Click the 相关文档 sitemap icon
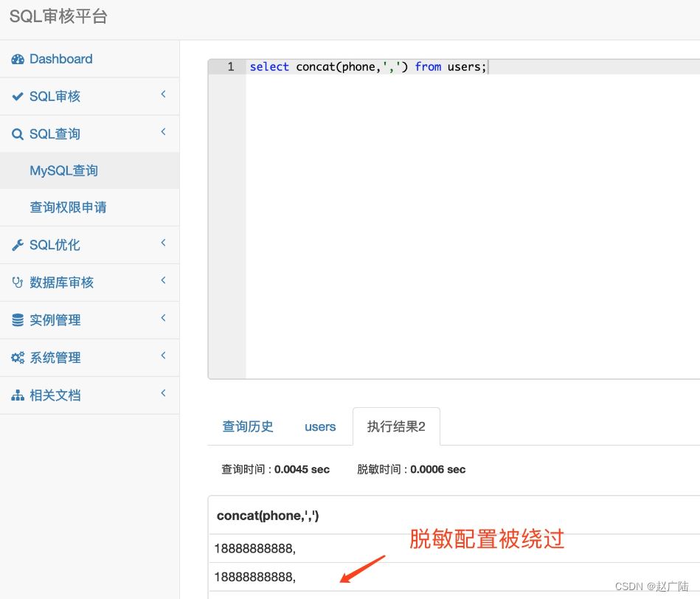 pos(18,395)
